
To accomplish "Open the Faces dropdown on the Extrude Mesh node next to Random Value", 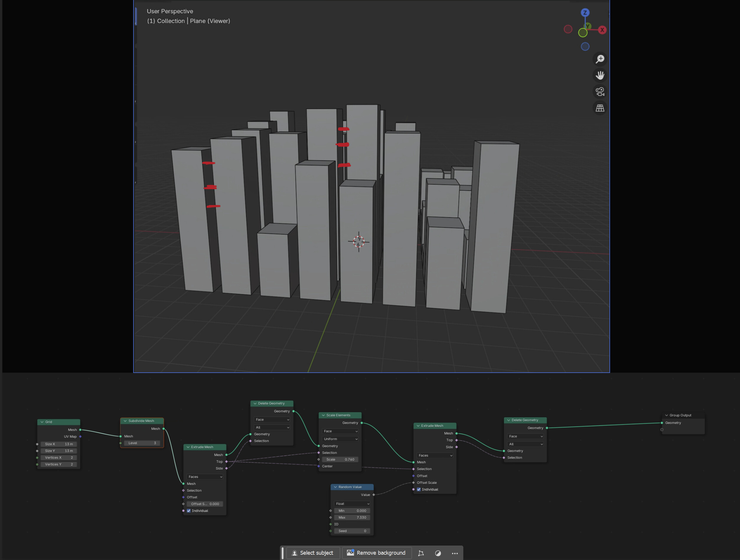I will [435, 455].
